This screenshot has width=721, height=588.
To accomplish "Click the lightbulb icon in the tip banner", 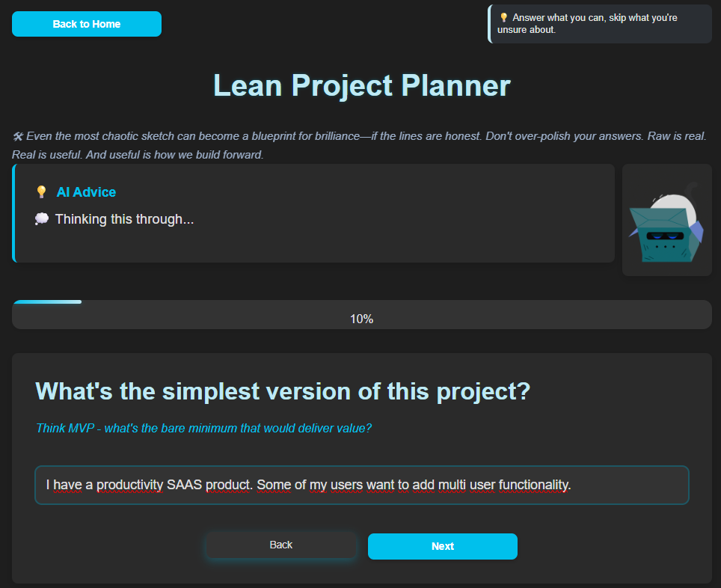I will coord(503,17).
